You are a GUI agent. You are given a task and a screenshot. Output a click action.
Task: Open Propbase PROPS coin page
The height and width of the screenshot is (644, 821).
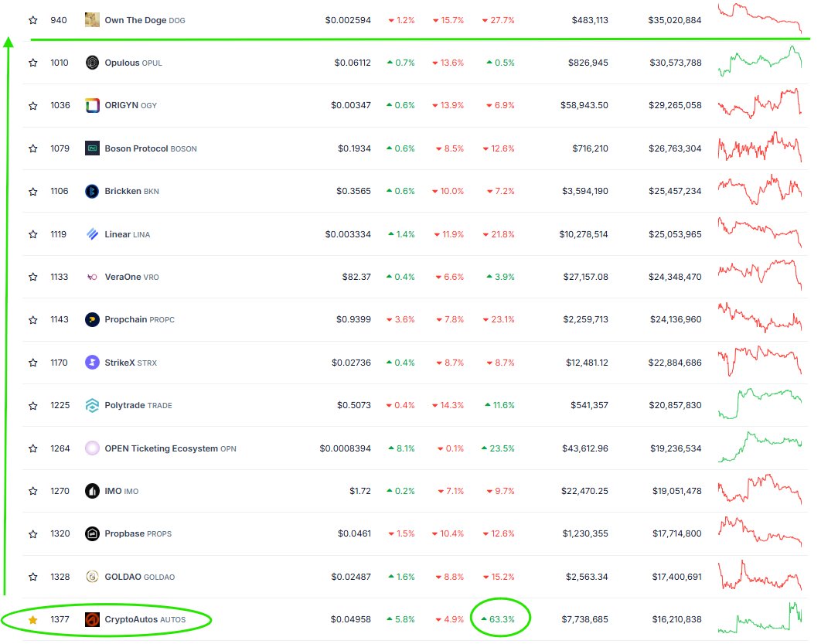tap(138, 533)
